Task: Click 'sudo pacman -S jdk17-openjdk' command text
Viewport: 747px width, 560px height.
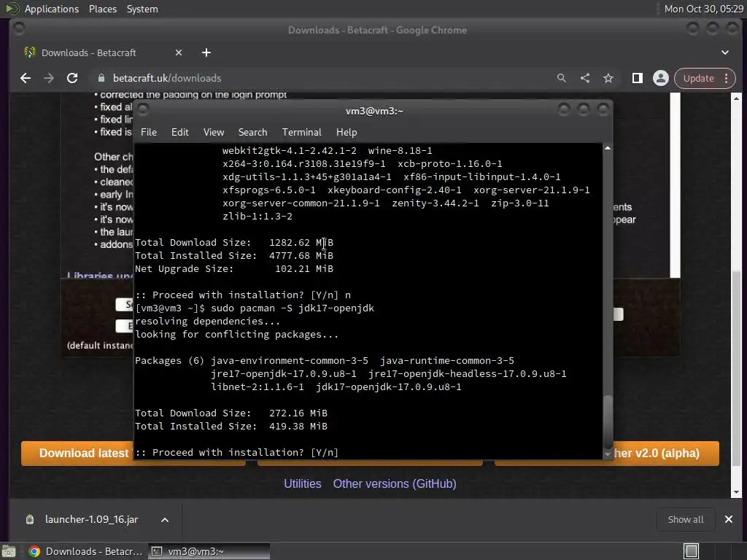Action: [x=293, y=308]
